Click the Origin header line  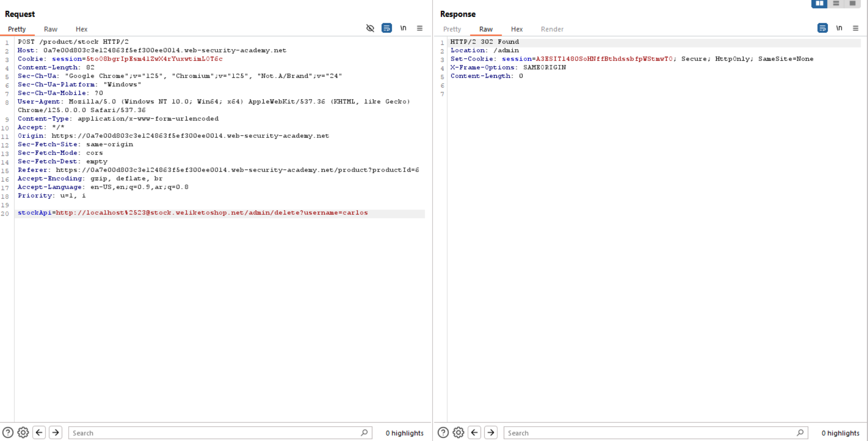click(x=173, y=136)
